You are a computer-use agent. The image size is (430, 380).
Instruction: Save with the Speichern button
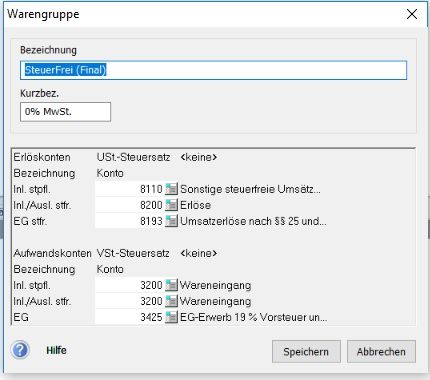click(x=306, y=351)
